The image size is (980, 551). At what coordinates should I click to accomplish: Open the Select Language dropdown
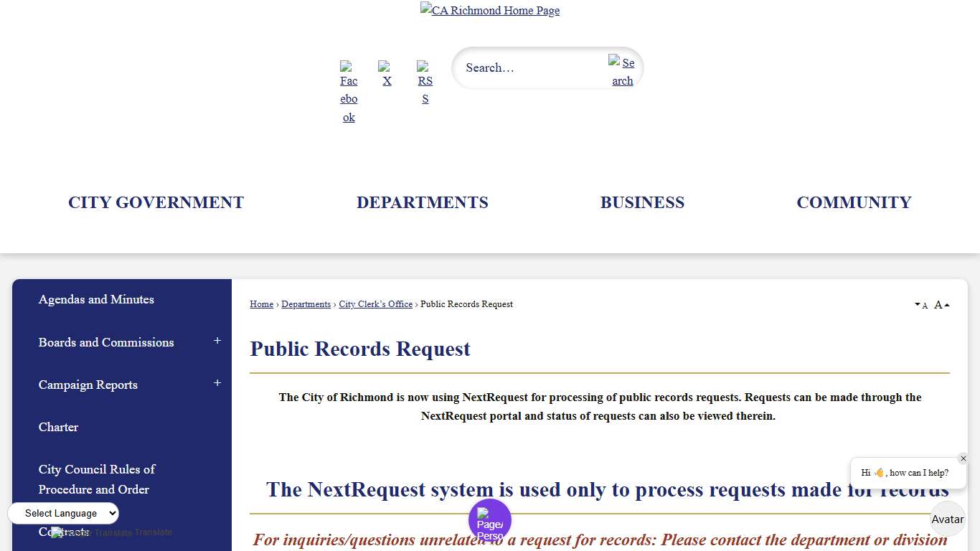point(63,513)
